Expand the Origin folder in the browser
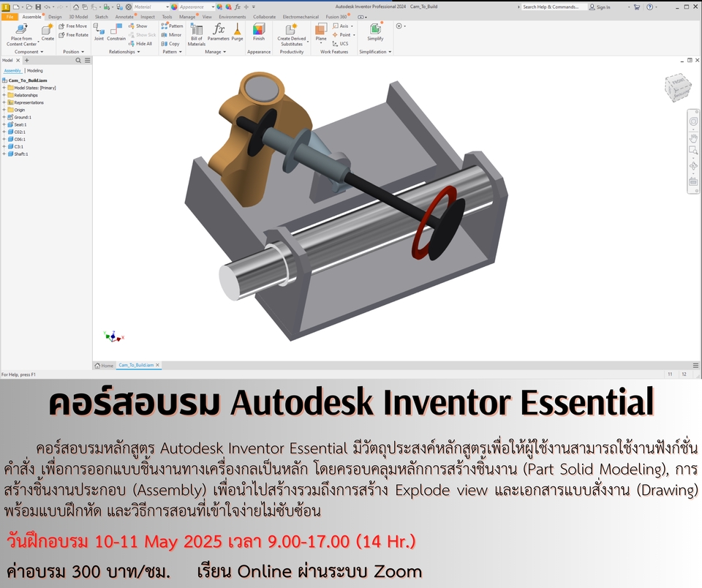The width and height of the screenshot is (702, 588). [x=4, y=110]
